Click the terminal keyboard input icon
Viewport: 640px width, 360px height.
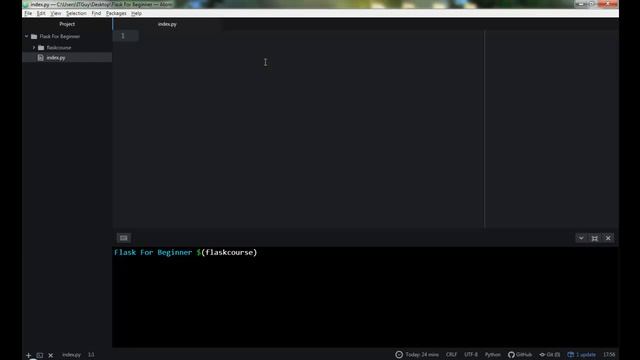pos(124,238)
